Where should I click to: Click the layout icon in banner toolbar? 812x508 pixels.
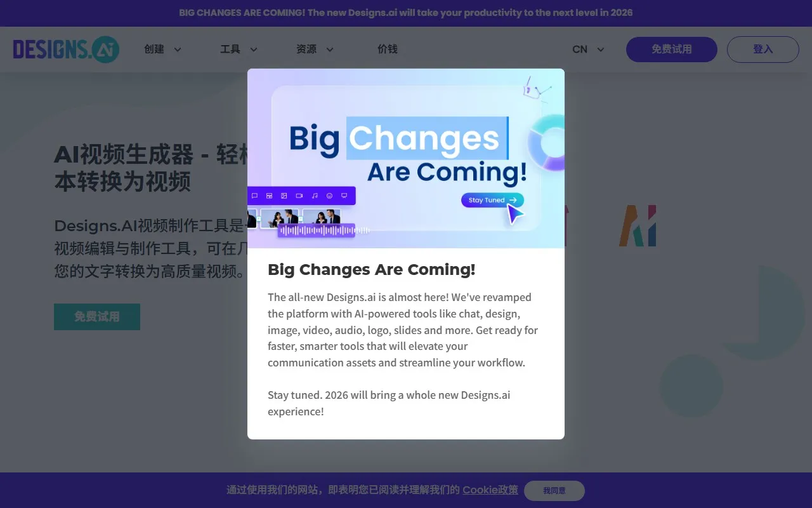point(269,196)
